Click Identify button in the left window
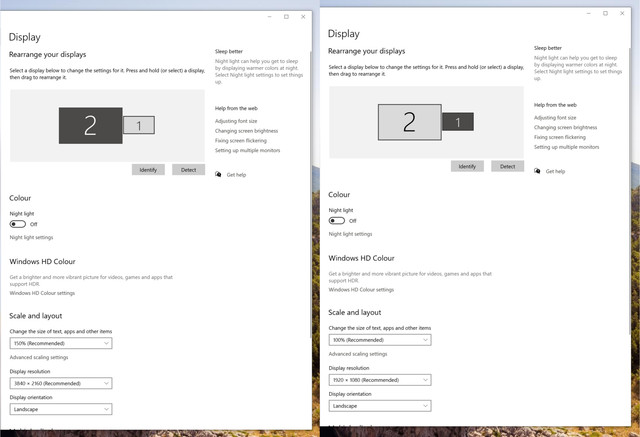The height and width of the screenshot is (437, 640). [148, 170]
